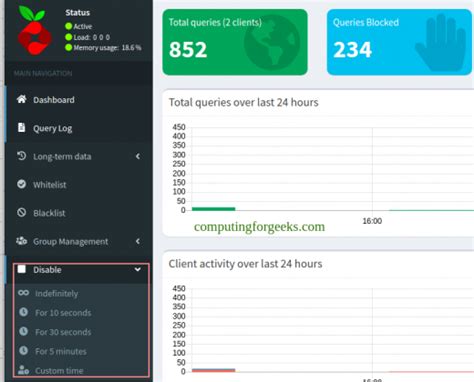
Task: Click 'Total queries (2 clients)' card label
Action: [215, 22]
